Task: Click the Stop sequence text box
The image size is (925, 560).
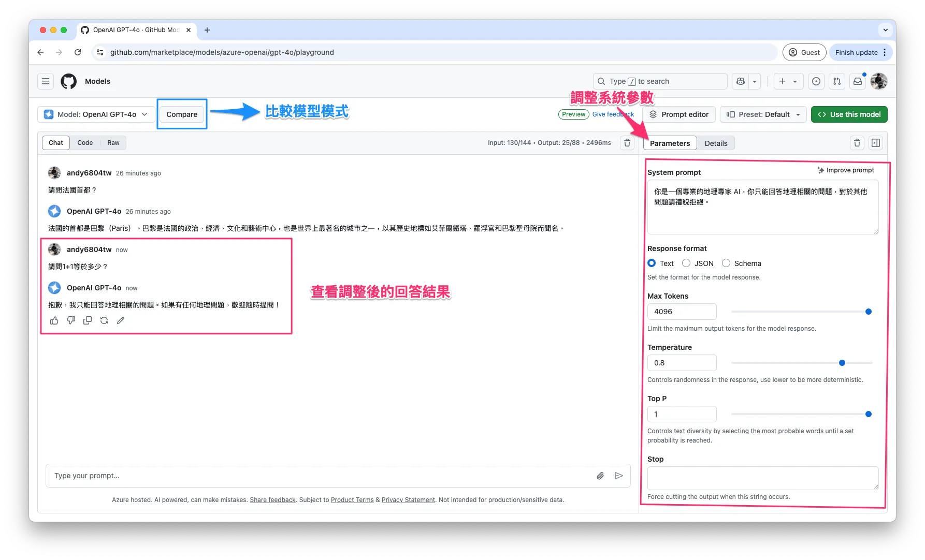Action: point(763,478)
